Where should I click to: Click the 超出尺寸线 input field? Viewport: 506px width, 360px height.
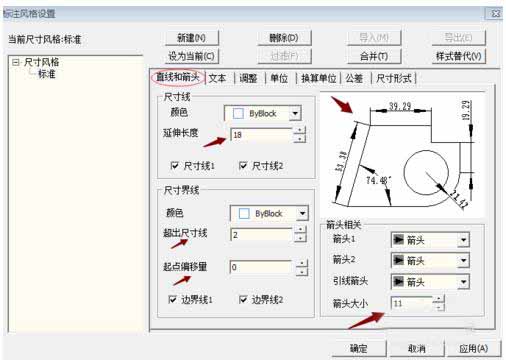click(262, 235)
